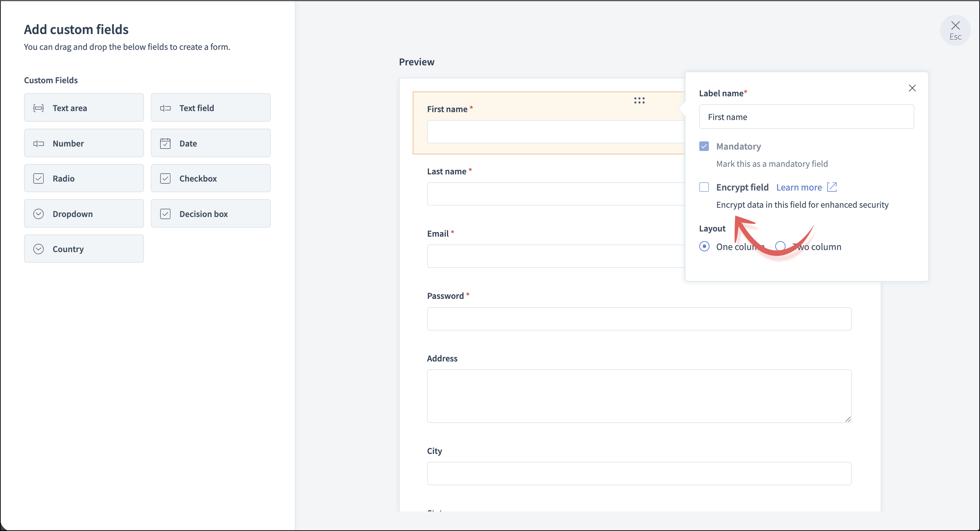The width and height of the screenshot is (980, 531).
Task: Click the Decision box custom field button
Action: [210, 214]
